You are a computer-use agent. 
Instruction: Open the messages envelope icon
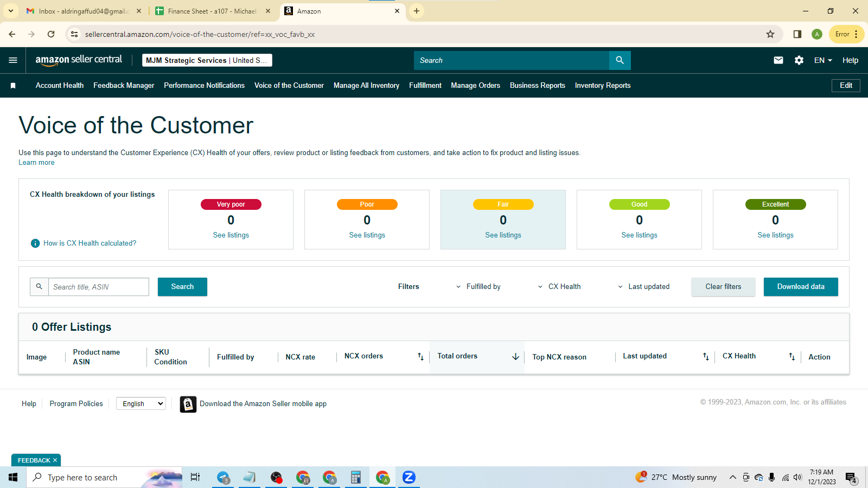pos(778,60)
